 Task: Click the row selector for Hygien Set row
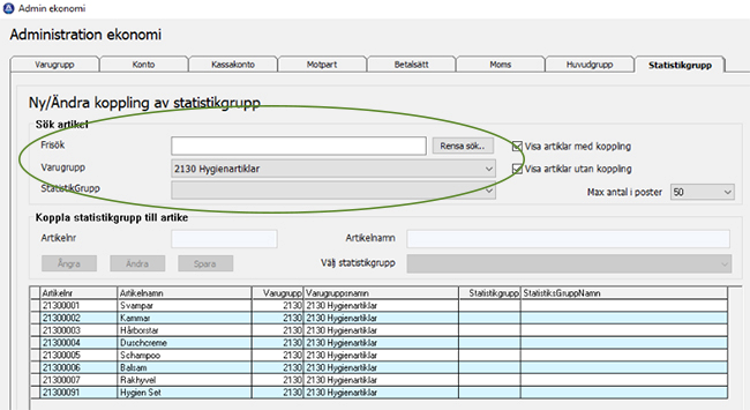coord(35,393)
